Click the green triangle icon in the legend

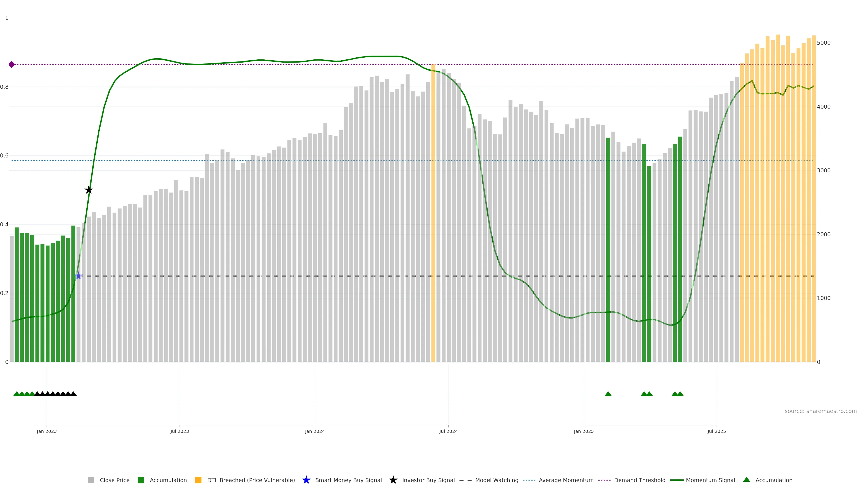pyautogui.click(x=746, y=480)
